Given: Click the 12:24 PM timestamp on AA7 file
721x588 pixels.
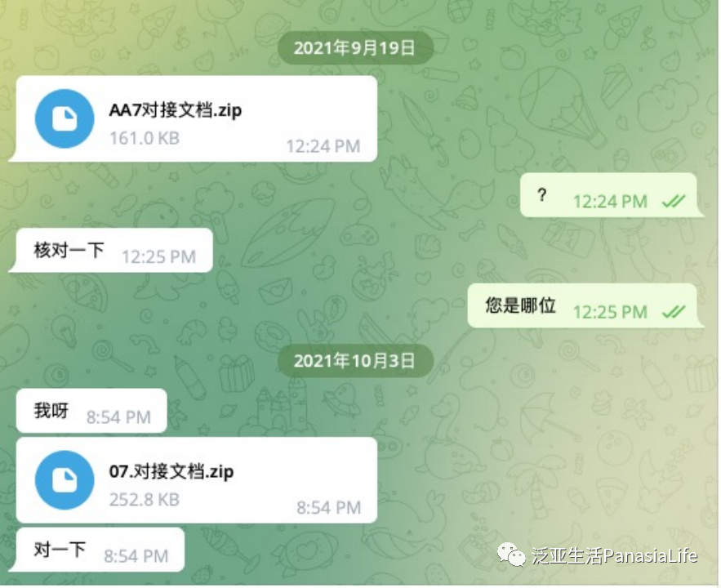Looking at the screenshot, I should point(323,146).
